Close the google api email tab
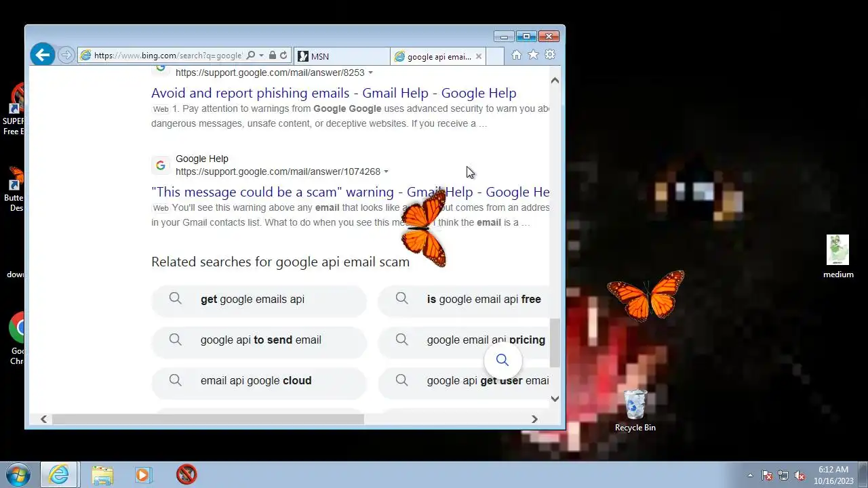The image size is (868, 488). coord(479,56)
